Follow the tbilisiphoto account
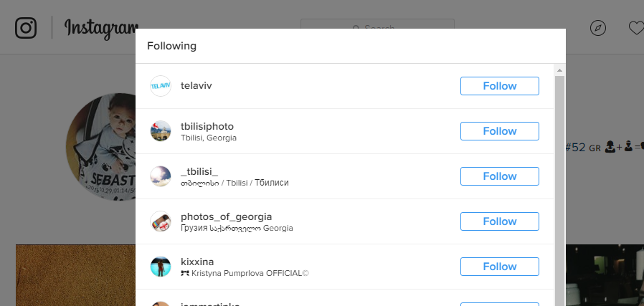This screenshot has height=306, width=644. click(499, 131)
